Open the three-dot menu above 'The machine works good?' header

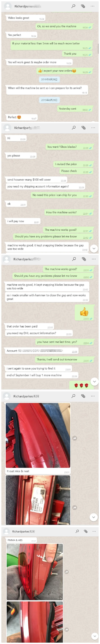pos(93,259)
